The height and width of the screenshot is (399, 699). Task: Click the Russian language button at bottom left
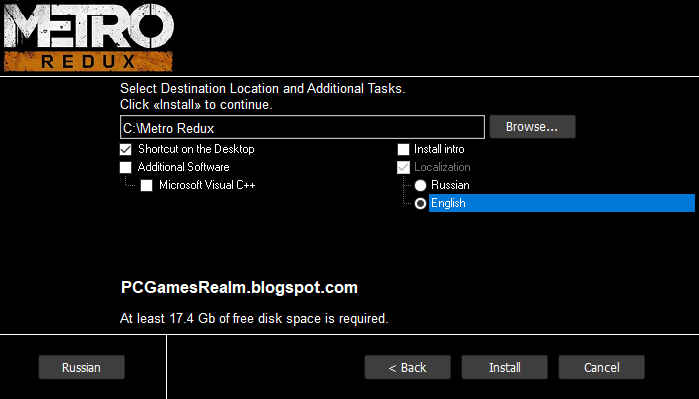[82, 367]
